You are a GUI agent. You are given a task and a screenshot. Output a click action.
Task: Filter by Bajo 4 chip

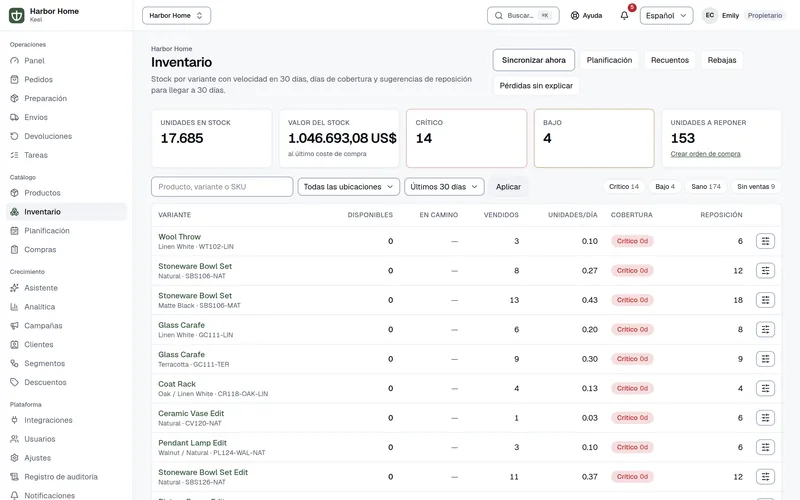(665, 187)
